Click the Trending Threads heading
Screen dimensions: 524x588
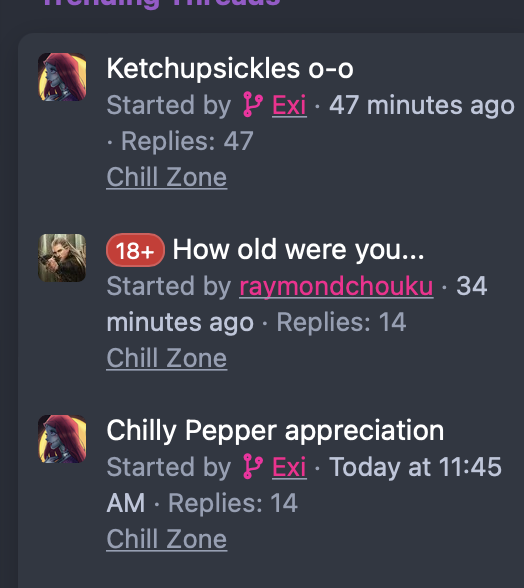[161, 3]
